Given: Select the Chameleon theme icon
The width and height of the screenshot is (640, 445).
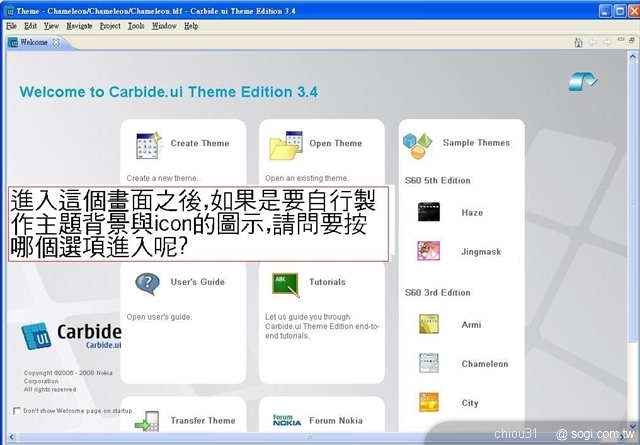Looking at the screenshot, I should tap(429, 363).
